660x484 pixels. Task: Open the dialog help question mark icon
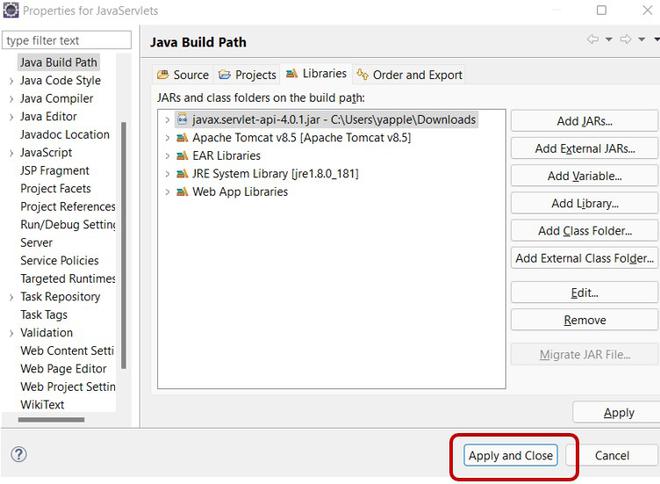point(18,454)
